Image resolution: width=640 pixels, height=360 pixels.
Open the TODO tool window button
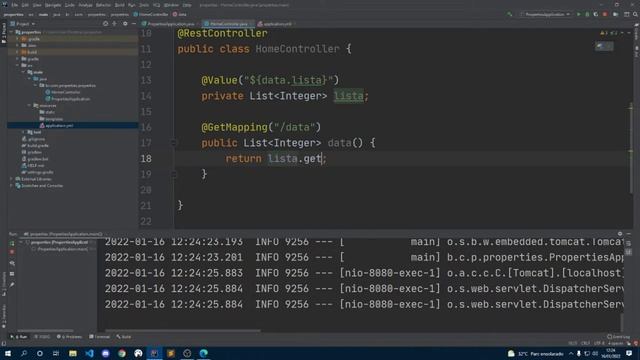tap(42, 337)
